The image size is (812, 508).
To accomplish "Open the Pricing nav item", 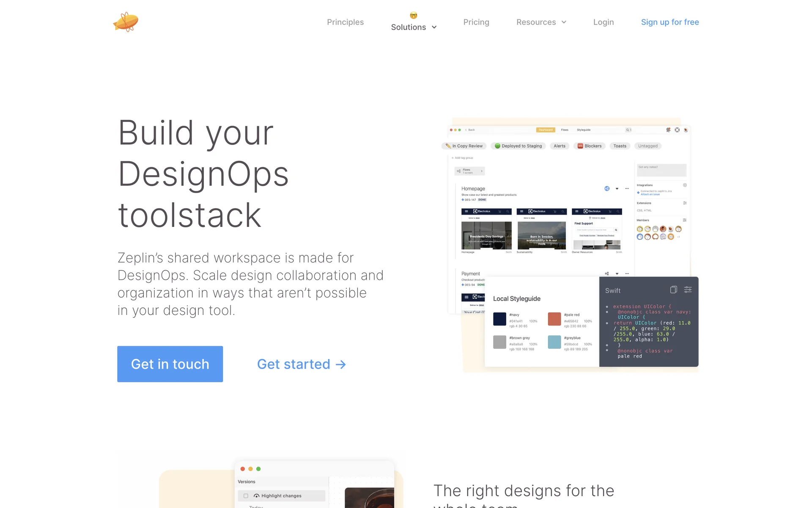I will click(476, 22).
